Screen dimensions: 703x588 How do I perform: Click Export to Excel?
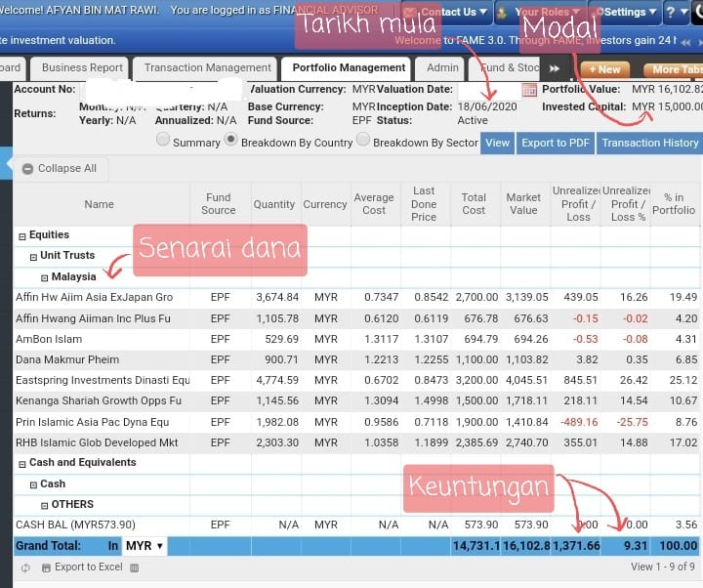pos(82,567)
